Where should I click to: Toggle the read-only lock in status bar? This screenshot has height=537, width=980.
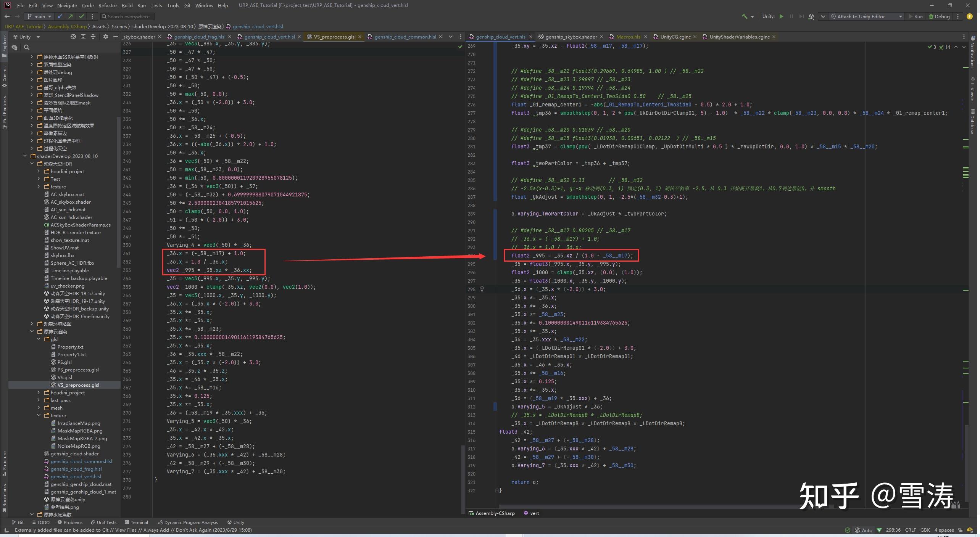coord(960,530)
